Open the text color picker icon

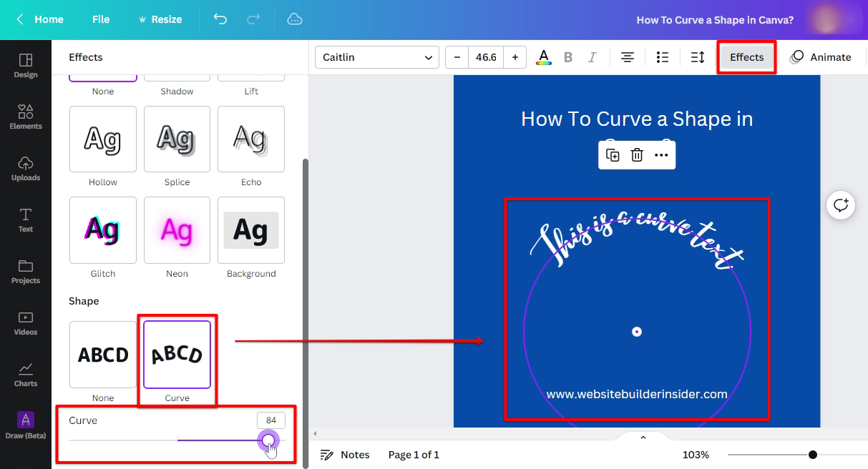[x=544, y=57]
